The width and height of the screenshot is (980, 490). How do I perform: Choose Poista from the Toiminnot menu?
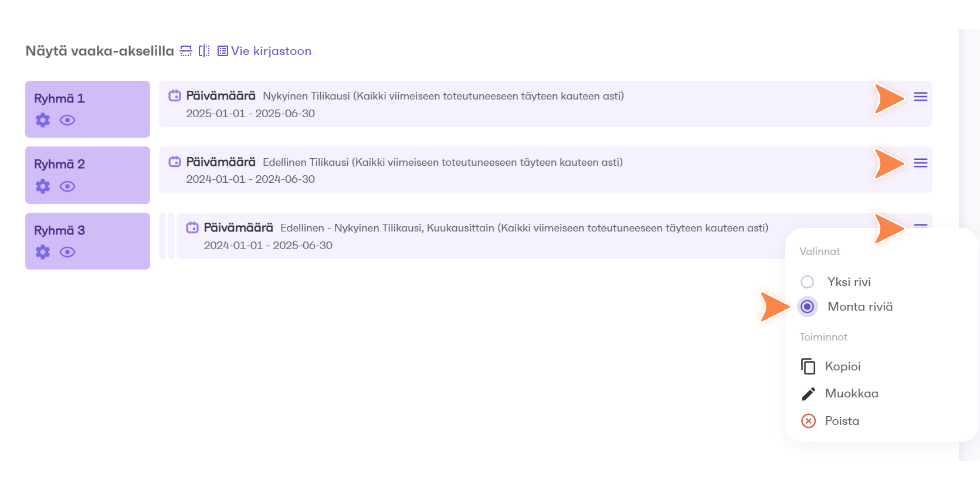click(x=830, y=421)
